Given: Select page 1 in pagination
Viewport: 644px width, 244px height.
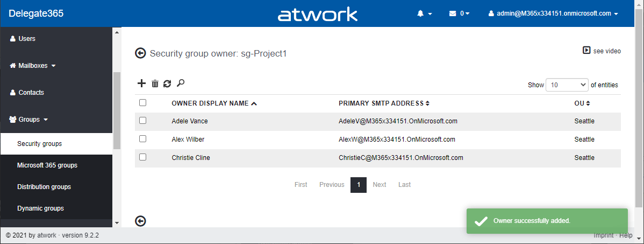Looking at the screenshot, I should click(x=359, y=185).
